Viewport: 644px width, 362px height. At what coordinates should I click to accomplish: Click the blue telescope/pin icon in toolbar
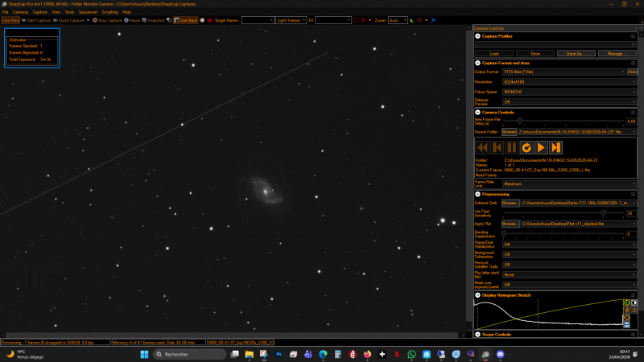click(433, 20)
